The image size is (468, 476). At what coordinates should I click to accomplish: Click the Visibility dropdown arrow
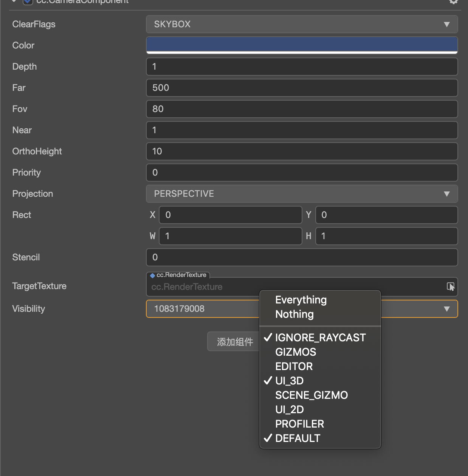447,309
